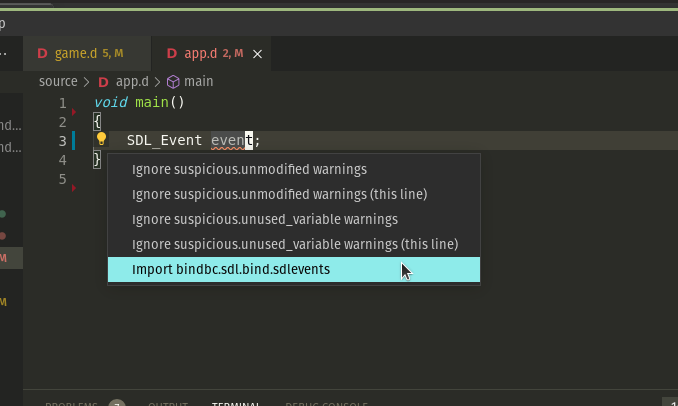Click the opening brace on line 2
This screenshot has width=678, height=406.
click(x=97, y=121)
